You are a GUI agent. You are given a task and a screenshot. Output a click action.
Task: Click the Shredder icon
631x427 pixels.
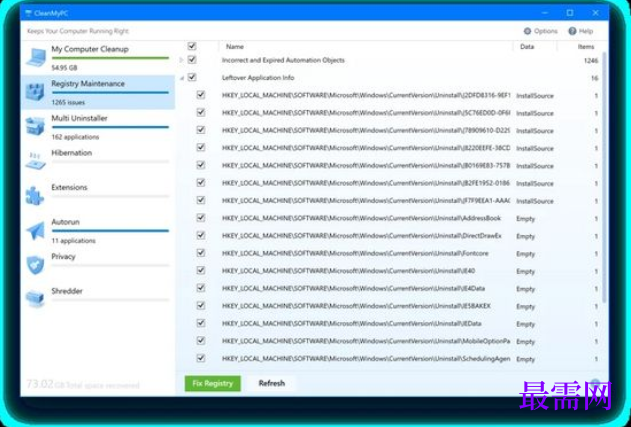(35, 299)
